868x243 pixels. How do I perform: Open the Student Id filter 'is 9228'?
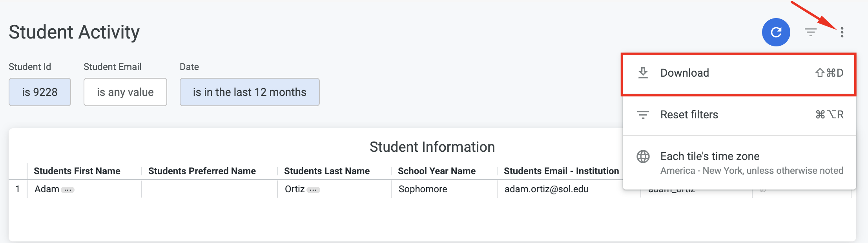[40, 92]
